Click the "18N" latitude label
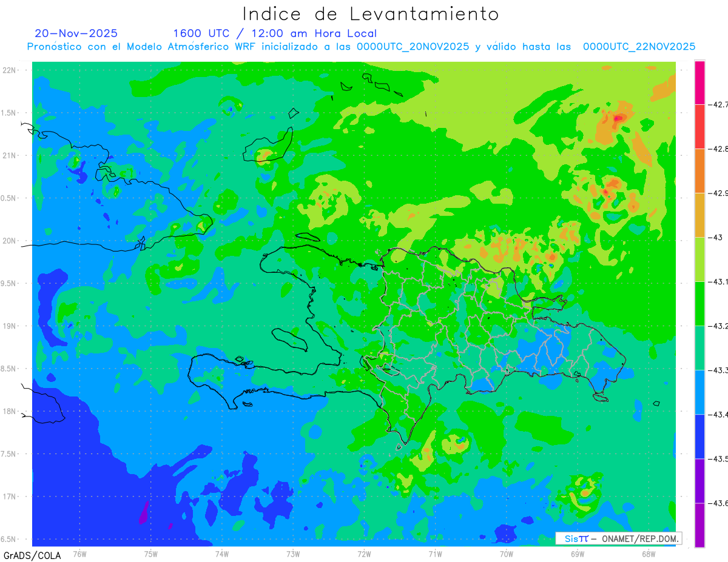The height and width of the screenshot is (562, 728). click(10, 411)
